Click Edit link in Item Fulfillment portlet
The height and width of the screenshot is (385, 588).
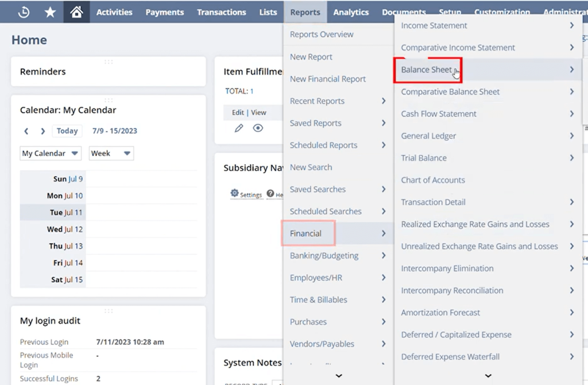pos(238,113)
